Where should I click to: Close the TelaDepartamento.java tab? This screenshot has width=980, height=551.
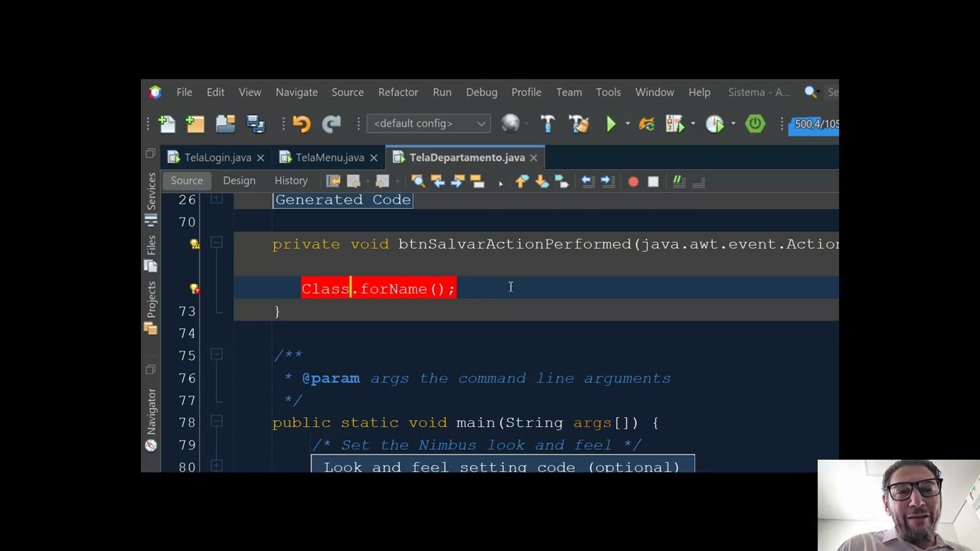(x=533, y=158)
